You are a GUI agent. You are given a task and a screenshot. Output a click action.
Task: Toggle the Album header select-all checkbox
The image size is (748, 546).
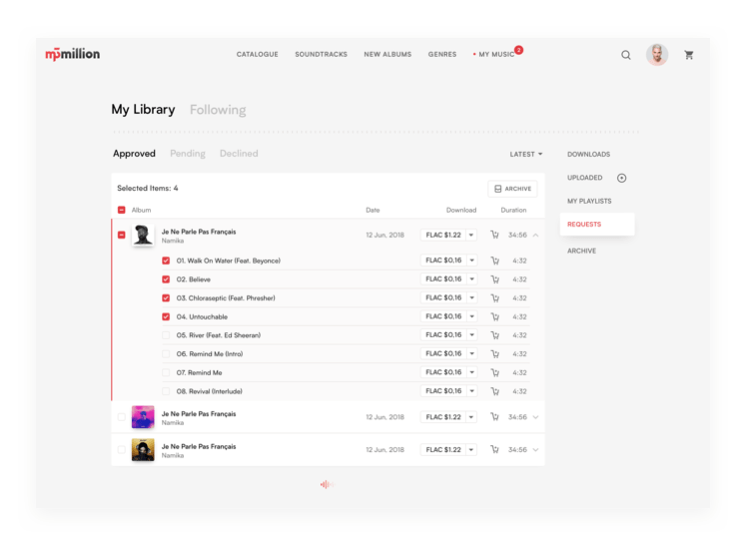[x=122, y=210]
